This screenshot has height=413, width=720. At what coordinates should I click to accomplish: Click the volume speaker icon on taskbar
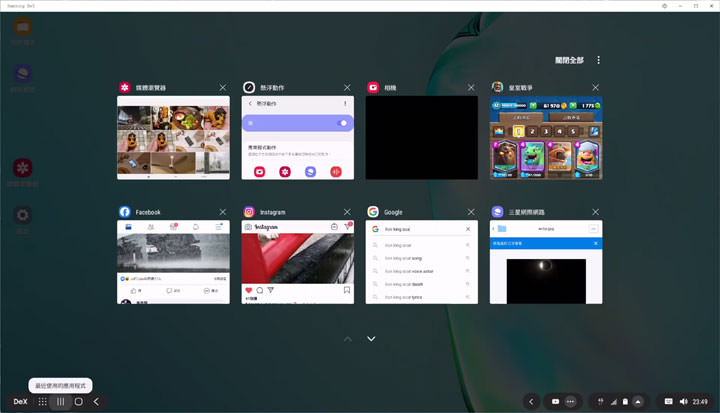[684, 402]
